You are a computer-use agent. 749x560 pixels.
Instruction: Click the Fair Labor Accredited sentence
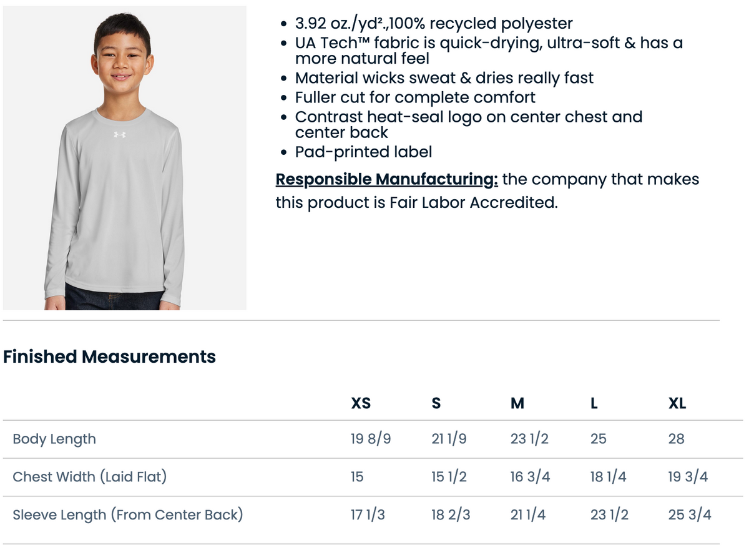click(x=488, y=191)
